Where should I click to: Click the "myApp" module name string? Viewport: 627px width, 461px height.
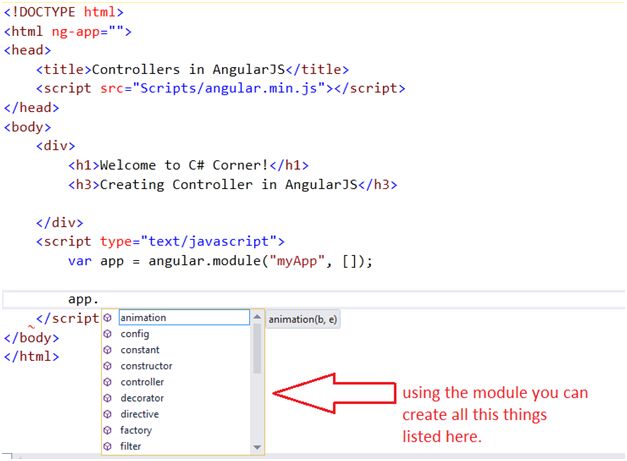pos(297,261)
